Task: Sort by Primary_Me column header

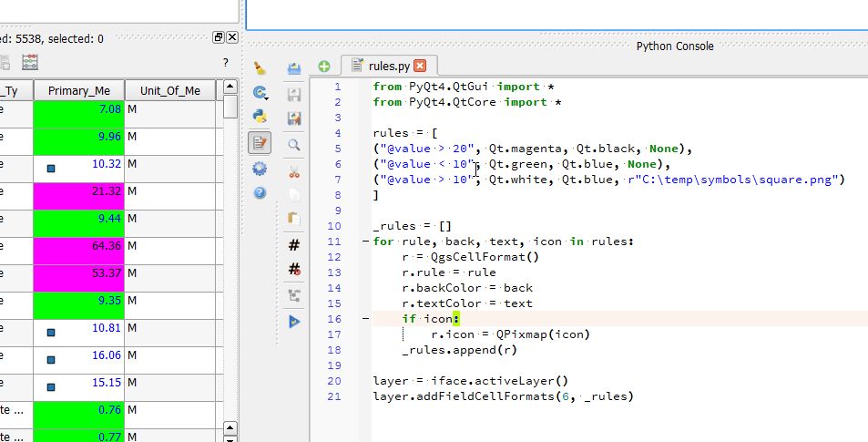Action: (78, 90)
